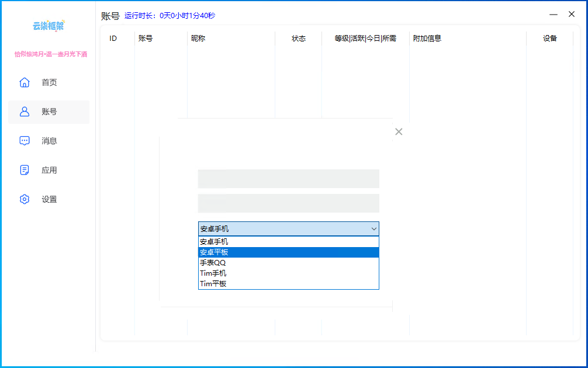Click the 云柒框架 logo at top left
The width and height of the screenshot is (588, 368).
(49, 26)
